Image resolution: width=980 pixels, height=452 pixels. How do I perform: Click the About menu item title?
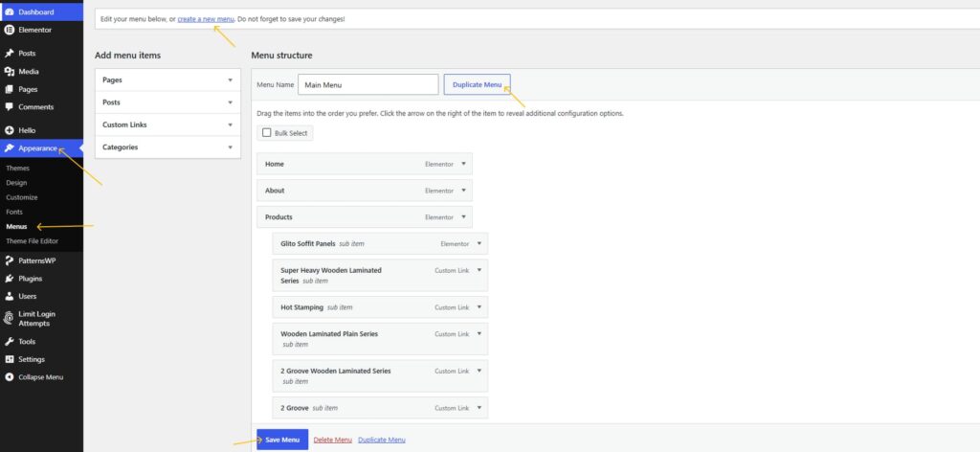pyautogui.click(x=275, y=191)
